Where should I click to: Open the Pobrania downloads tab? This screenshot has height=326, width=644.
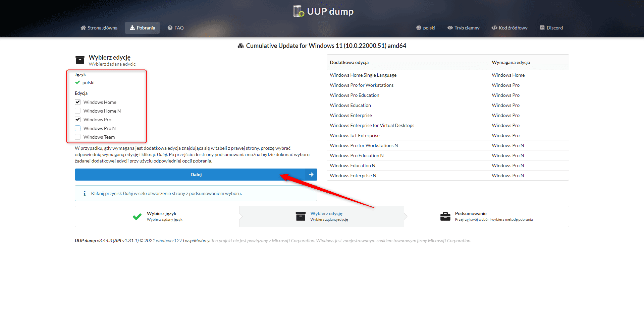(142, 28)
